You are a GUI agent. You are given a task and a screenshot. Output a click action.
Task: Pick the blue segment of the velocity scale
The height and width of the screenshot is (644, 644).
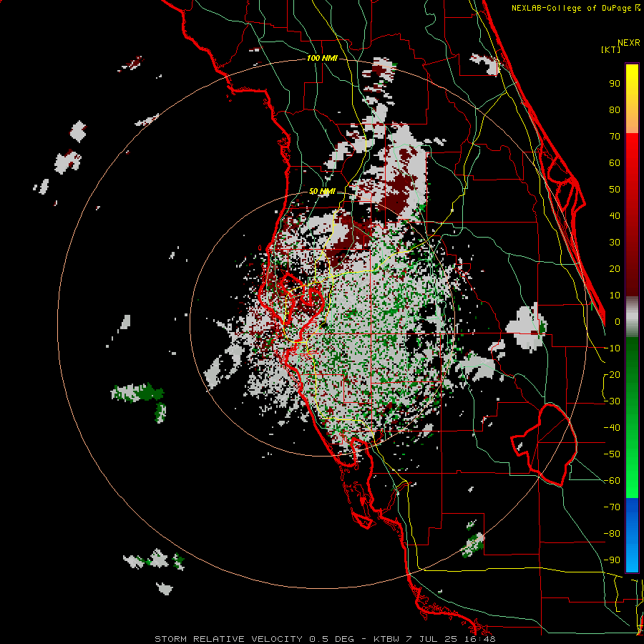pos(632,535)
